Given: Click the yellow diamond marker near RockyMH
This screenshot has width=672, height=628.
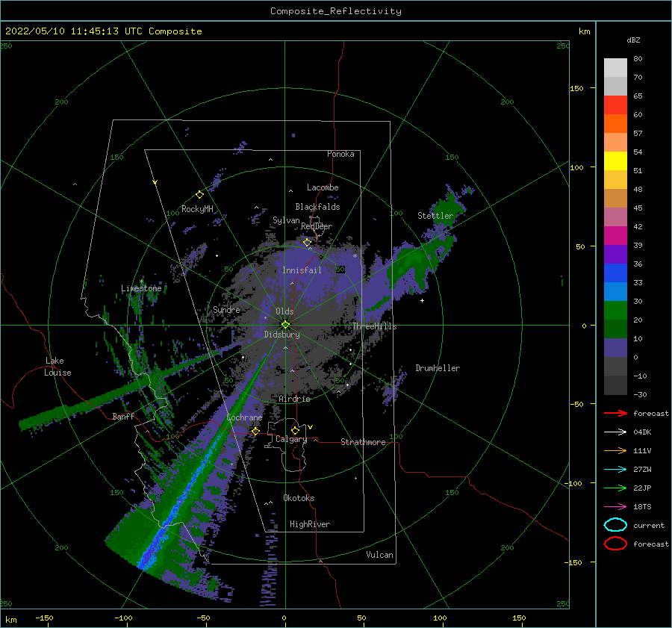Looking at the screenshot, I should point(199,195).
